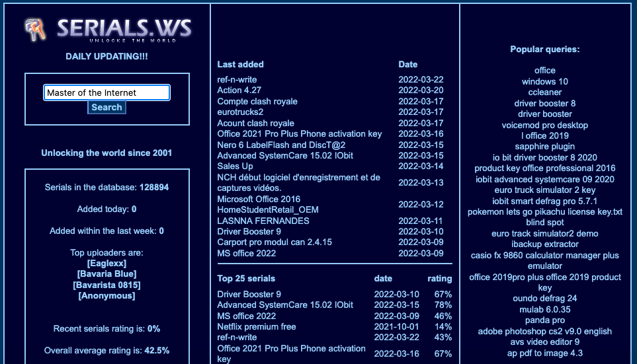Open top uploader Eaglexx

pyautogui.click(x=107, y=264)
